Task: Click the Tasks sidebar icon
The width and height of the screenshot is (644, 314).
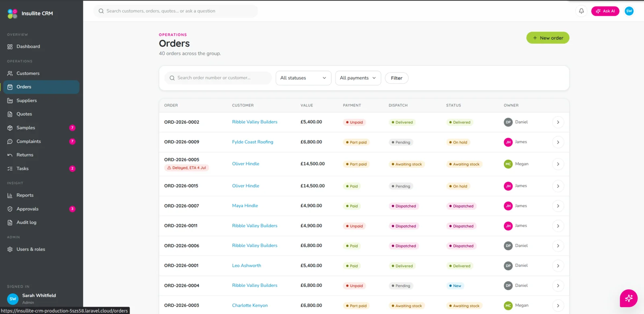Action: [10, 168]
